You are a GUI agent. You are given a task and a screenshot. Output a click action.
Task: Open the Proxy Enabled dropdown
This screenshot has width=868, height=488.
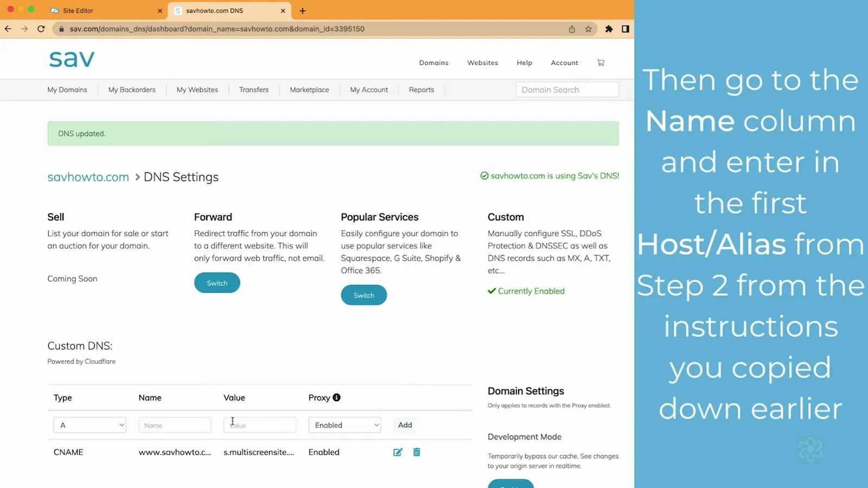coord(344,425)
